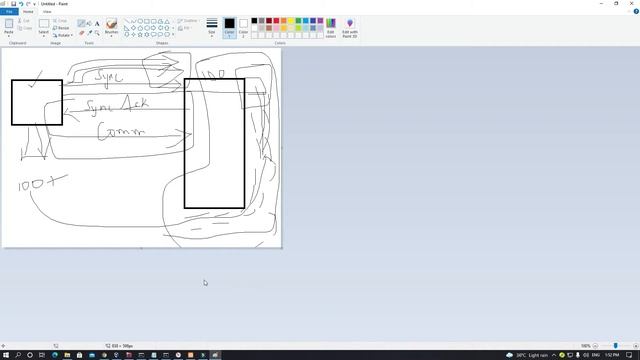Click the Crop command
640x360 pixels.
(x=60, y=20)
